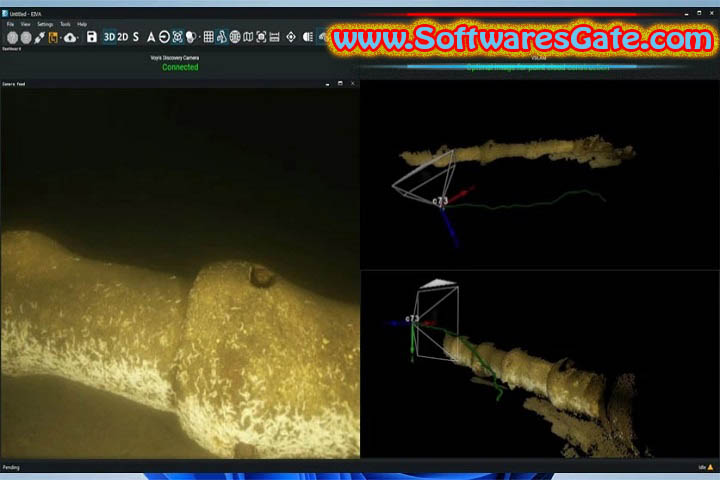Minimize the Camera Feed panel
The height and width of the screenshot is (480, 720).
327,84
